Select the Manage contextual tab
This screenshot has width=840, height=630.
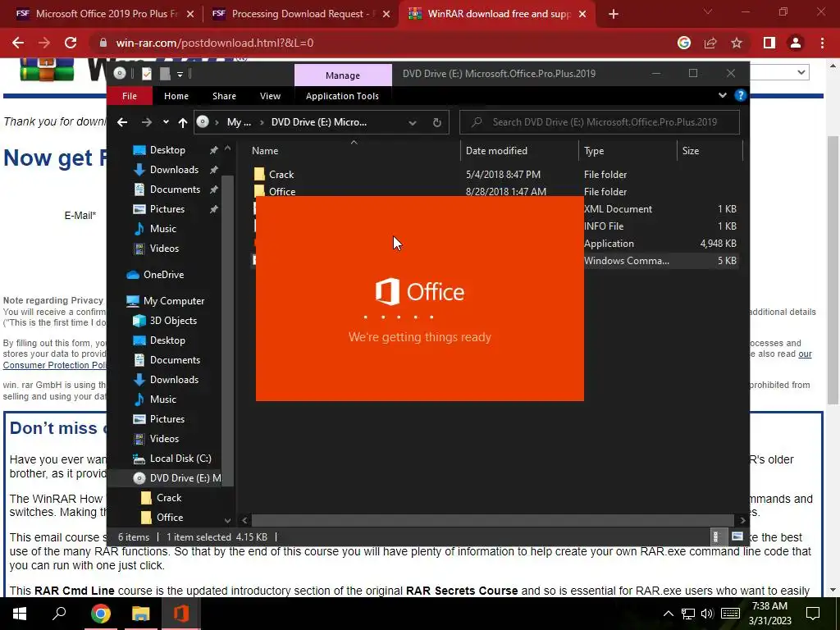click(x=343, y=75)
